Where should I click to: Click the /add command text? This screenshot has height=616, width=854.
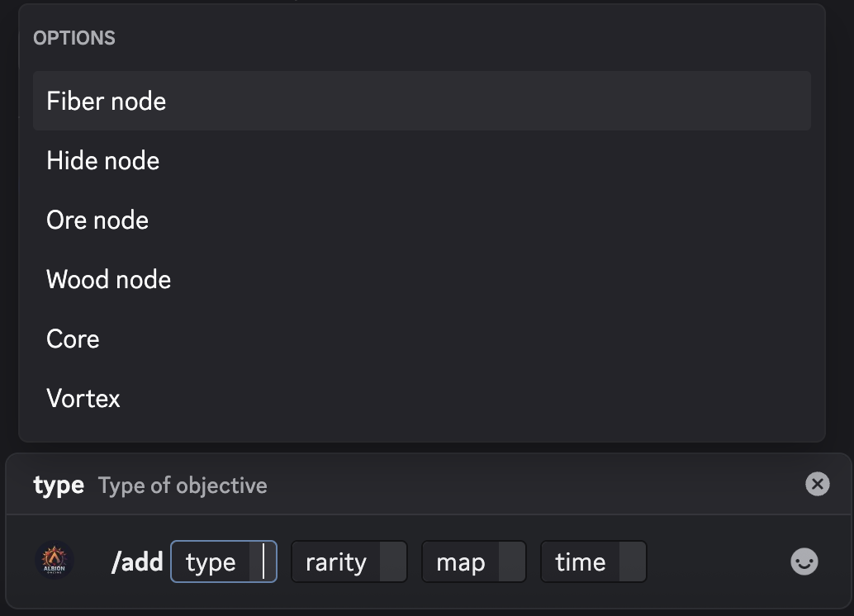click(137, 562)
